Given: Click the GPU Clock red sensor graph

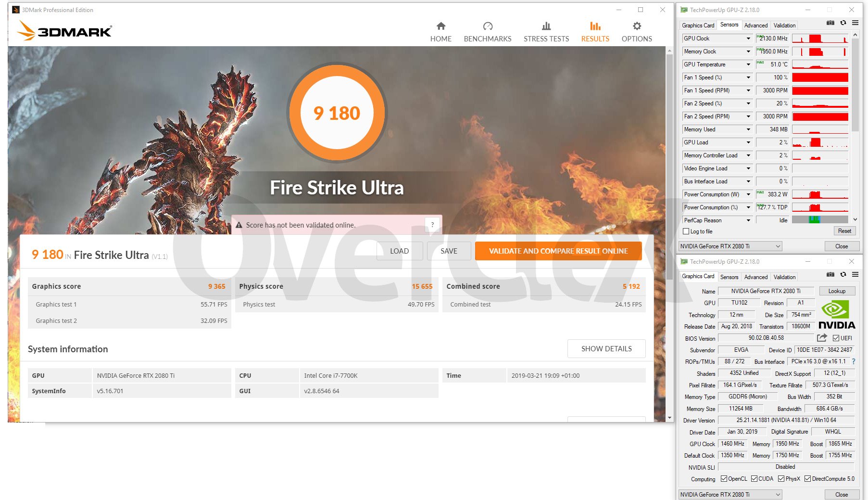Looking at the screenshot, I should click(820, 38).
